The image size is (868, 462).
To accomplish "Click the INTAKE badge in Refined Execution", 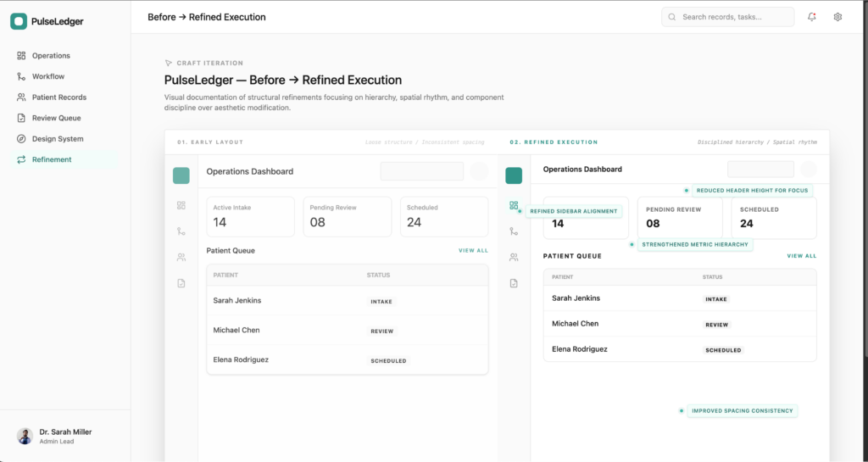I will [x=715, y=299].
